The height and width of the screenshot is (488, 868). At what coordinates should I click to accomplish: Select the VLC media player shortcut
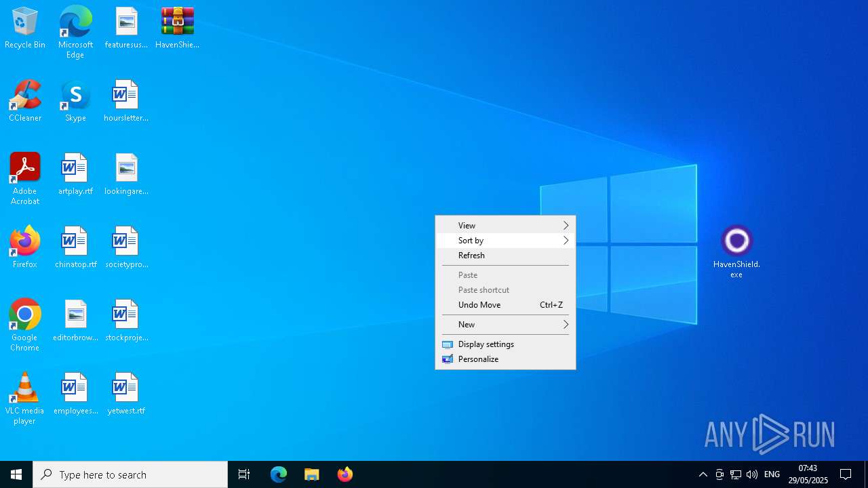click(25, 398)
